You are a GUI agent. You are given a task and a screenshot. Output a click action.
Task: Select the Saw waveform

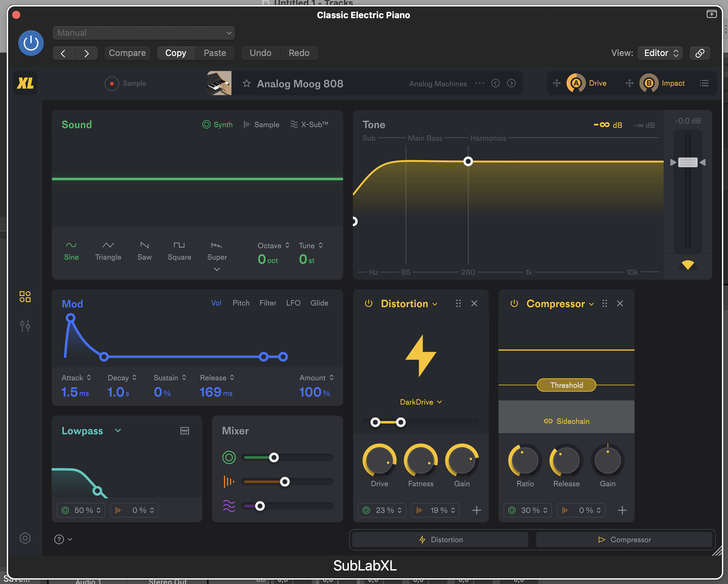point(144,251)
